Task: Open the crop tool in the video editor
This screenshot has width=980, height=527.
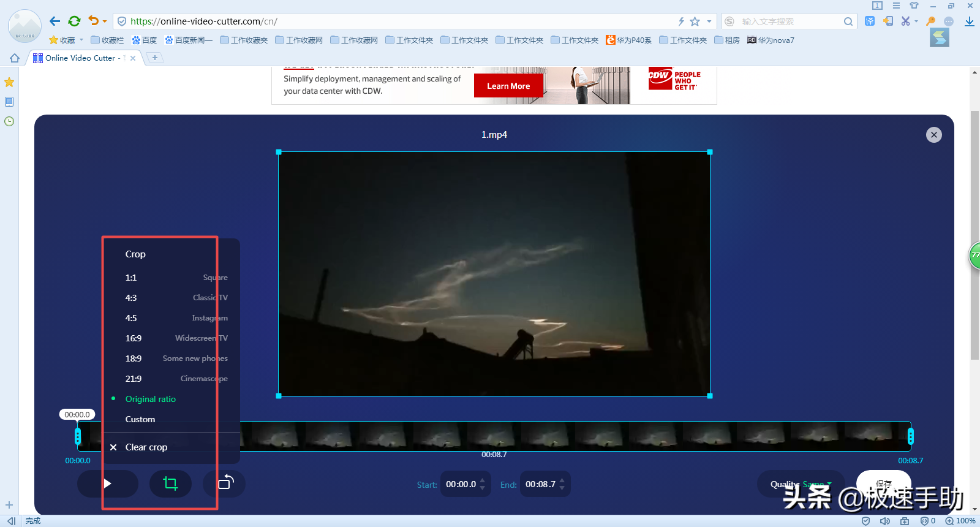Action: tap(171, 483)
